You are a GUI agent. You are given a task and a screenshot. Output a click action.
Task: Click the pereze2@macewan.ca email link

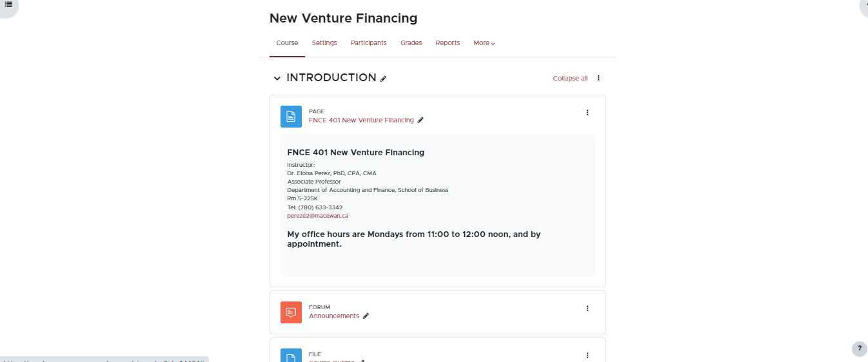click(317, 216)
